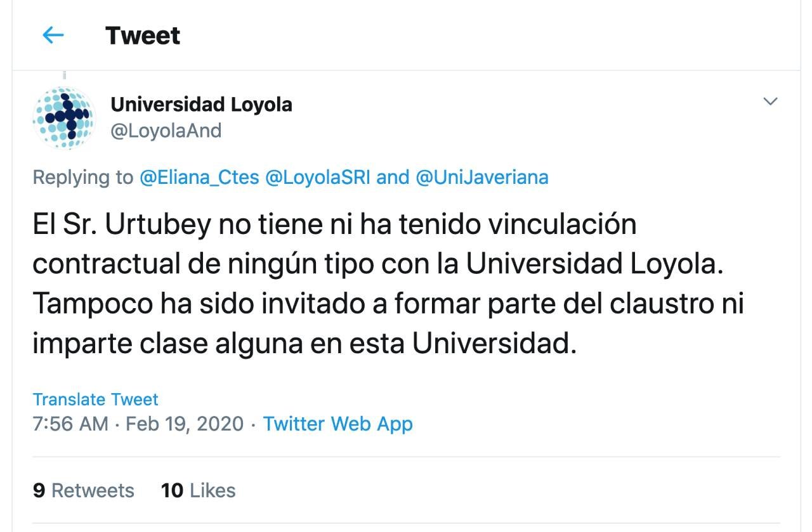Click the 7:56 AM time stamp
Image resolution: width=812 pixels, height=532 pixels.
70,424
